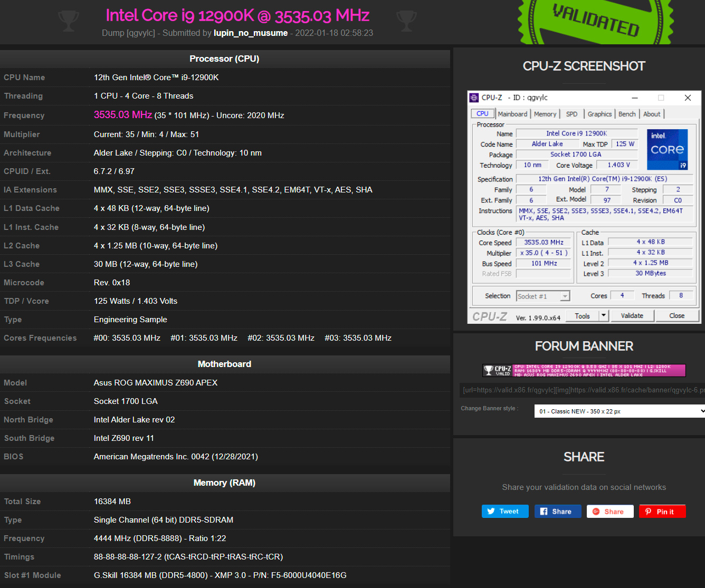Switch to the Bench tab

(627, 114)
